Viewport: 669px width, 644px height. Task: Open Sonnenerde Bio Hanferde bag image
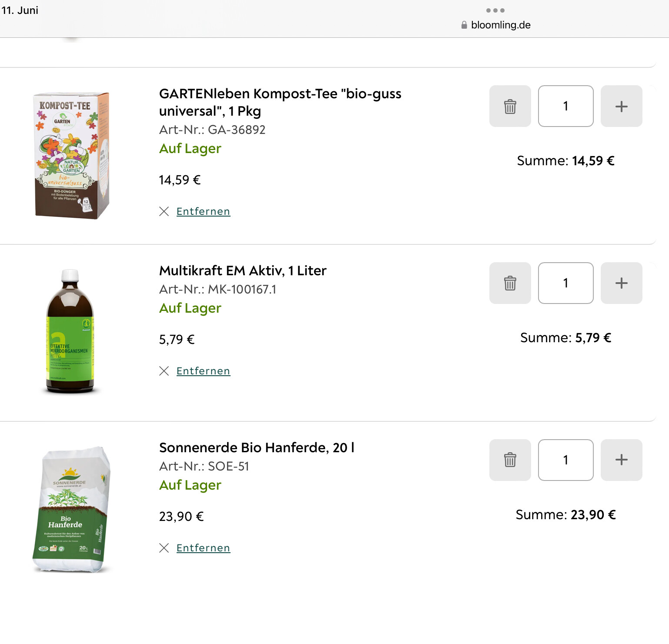(x=72, y=509)
